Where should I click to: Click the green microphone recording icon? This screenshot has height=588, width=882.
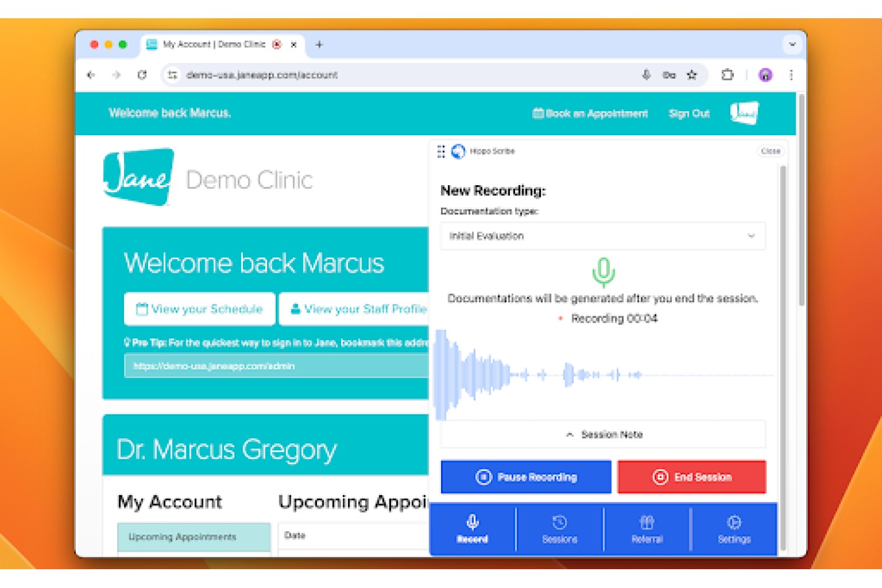(x=603, y=272)
